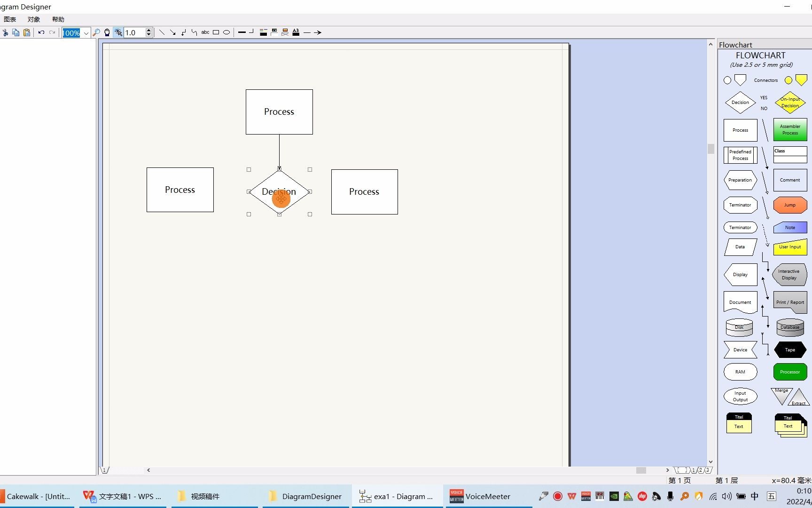This screenshot has height=508, width=812.
Task: Open Cakewalk from the taskbar
Action: [x=37, y=496]
